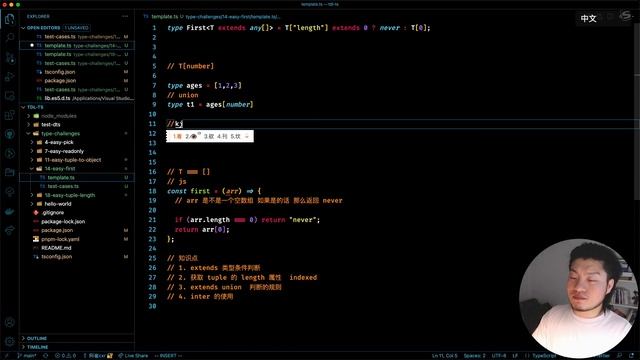Click the remote window icon in status bar
This screenshot has height=360, width=640.
tap(7, 356)
